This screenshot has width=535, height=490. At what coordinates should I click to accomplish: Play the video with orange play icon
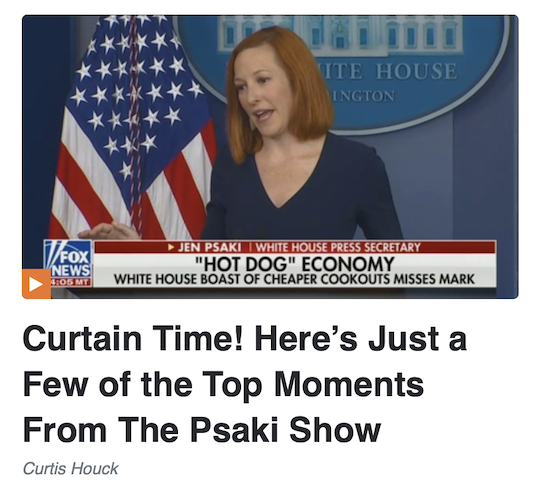[x=37, y=284]
